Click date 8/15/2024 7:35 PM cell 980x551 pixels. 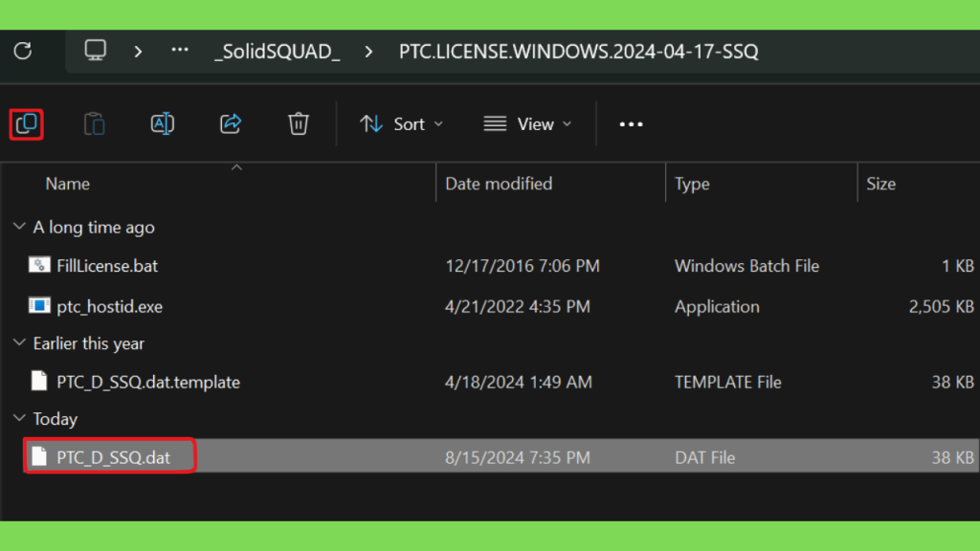pyautogui.click(x=517, y=458)
